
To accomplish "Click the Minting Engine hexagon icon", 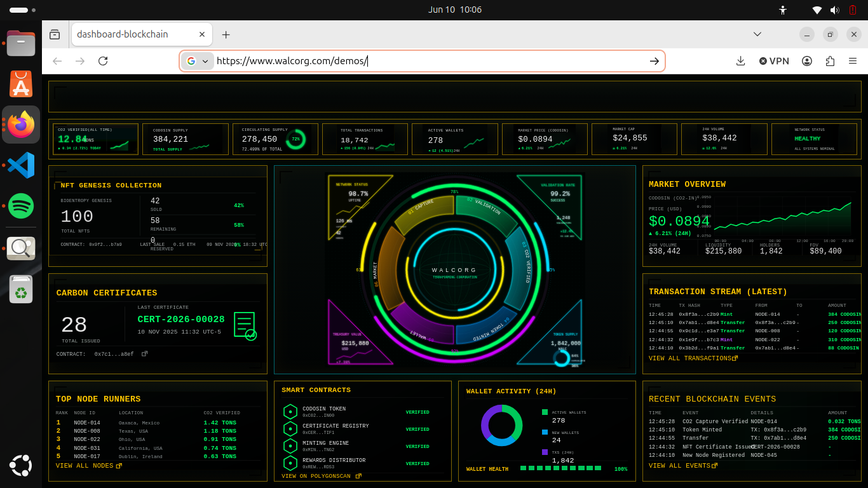I will coord(290,446).
